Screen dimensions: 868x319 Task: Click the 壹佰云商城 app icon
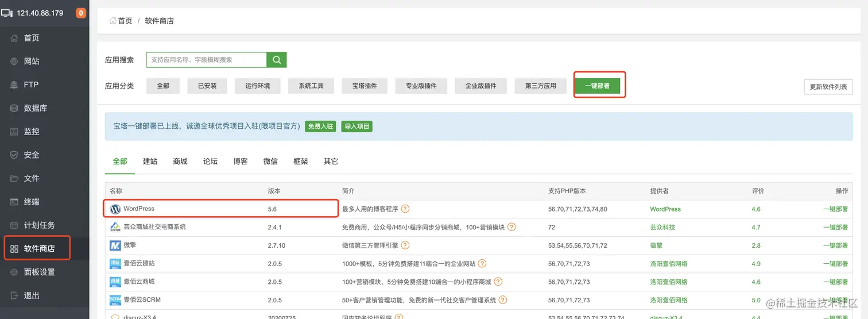tap(115, 282)
